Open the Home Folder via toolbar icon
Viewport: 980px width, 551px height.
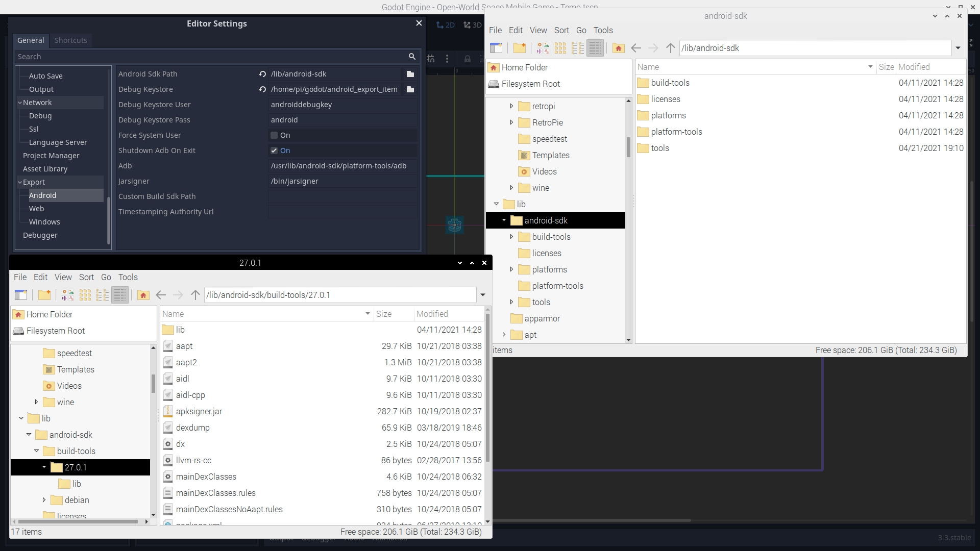618,48
